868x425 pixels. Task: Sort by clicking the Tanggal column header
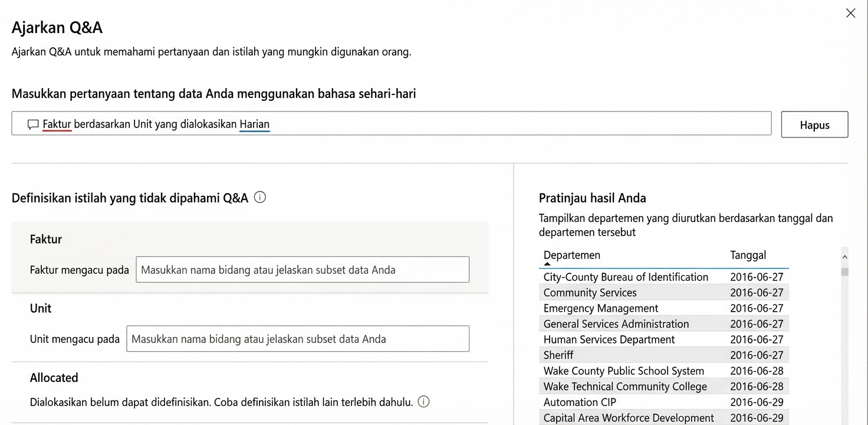point(748,255)
